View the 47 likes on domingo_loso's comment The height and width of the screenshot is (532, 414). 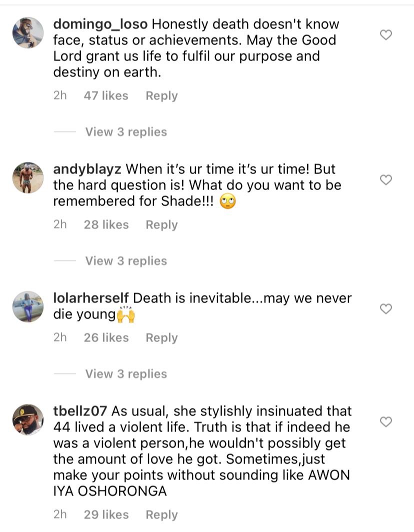click(x=106, y=96)
